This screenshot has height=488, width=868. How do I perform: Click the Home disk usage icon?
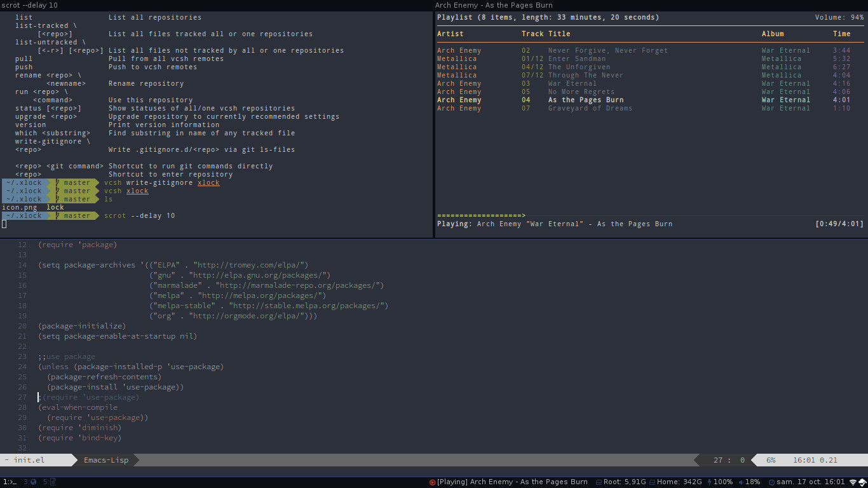pyautogui.click(x=651, y=482)
